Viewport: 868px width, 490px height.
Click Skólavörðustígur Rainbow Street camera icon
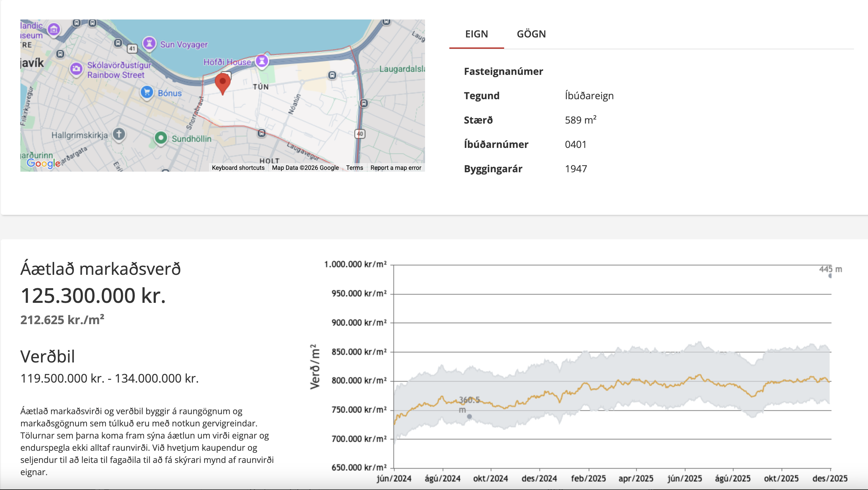click(x=76, y=69)
